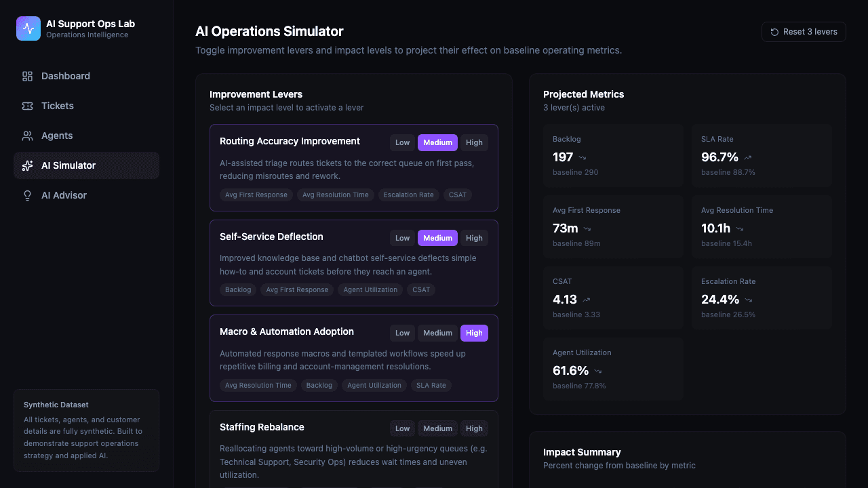This screenshot has width=868, height=488.
Task: Set Staffing Rebalance to Low
Action: click(x=403, y=428)
